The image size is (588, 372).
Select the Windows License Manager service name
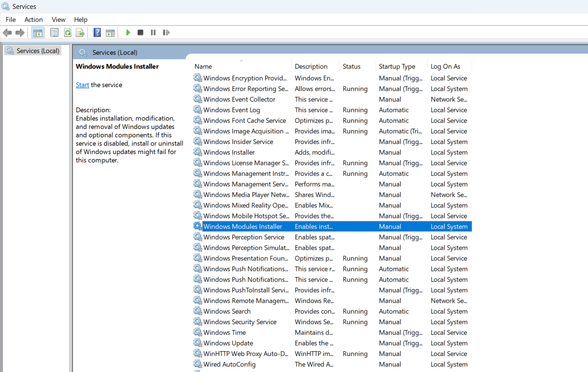click(x=246, y=163)
